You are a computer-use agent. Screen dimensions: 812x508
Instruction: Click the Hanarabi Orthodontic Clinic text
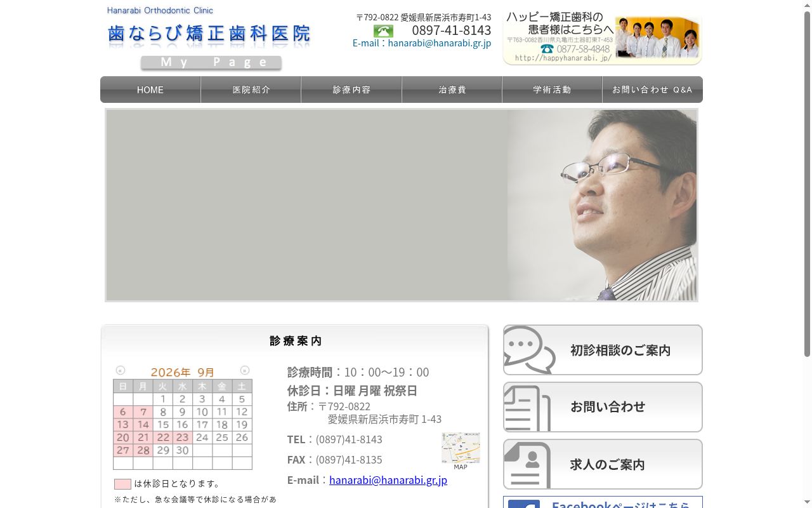(x=160, y=11)
